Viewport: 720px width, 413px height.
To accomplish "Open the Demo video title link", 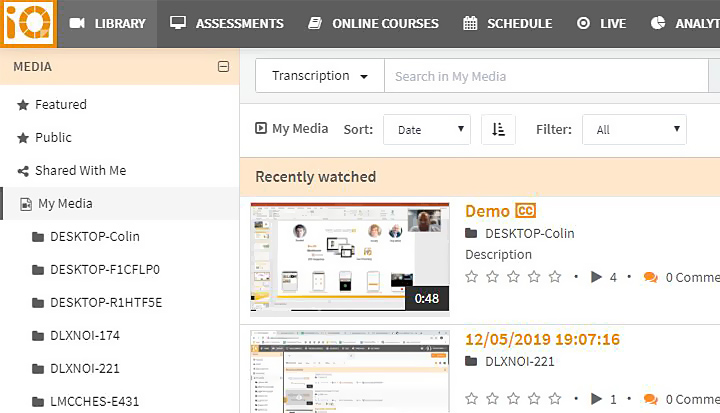I will [487, 211].
